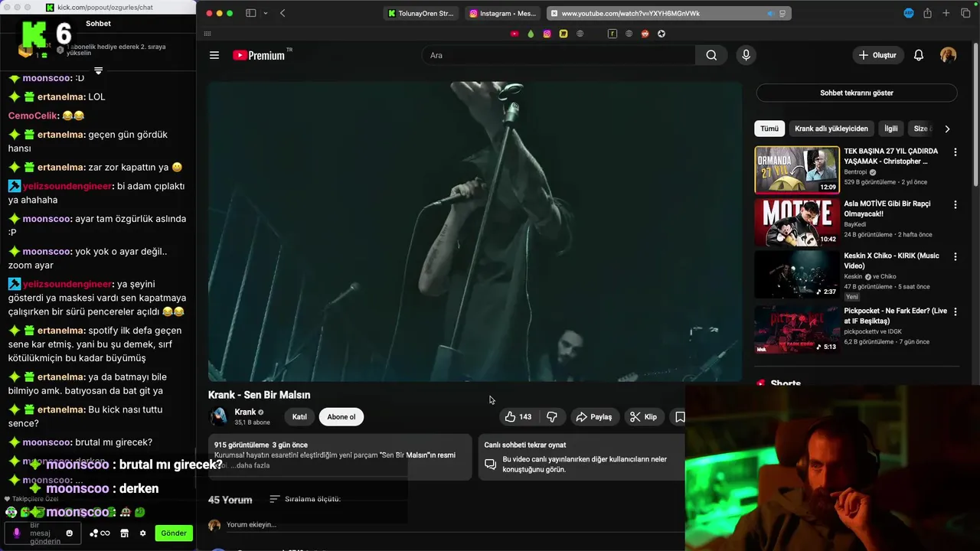Click the purple microphone icon in chat
This screenshot has width=980, height=551.
point(16,533)
